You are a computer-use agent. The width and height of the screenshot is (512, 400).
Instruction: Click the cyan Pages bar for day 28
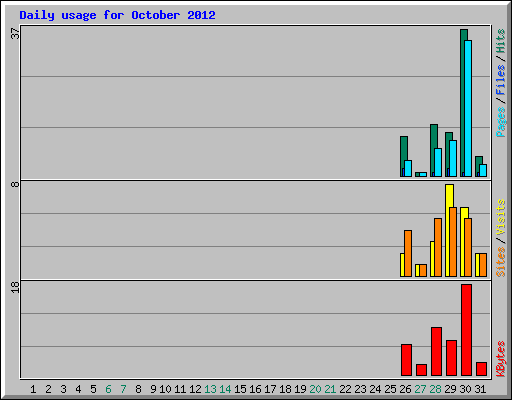coord(438,162)
